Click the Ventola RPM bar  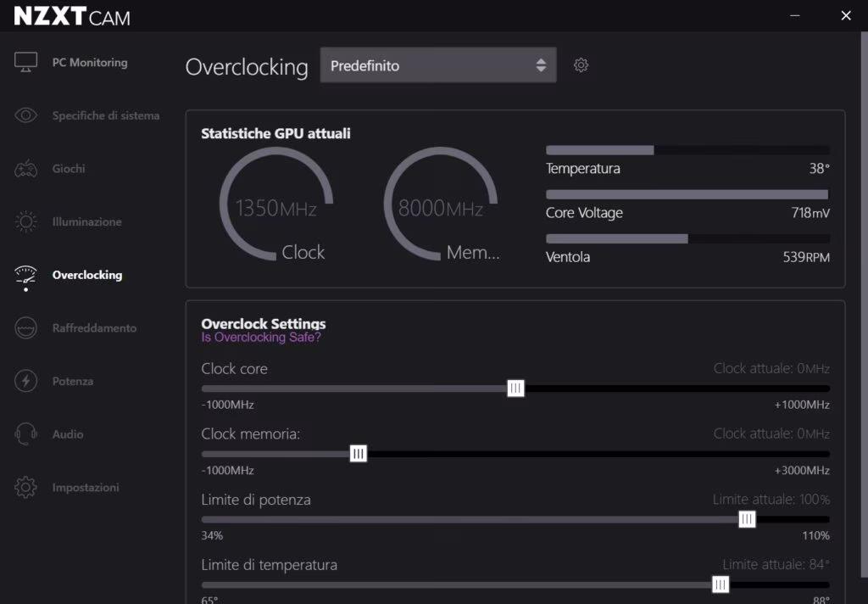coord(687,239)
